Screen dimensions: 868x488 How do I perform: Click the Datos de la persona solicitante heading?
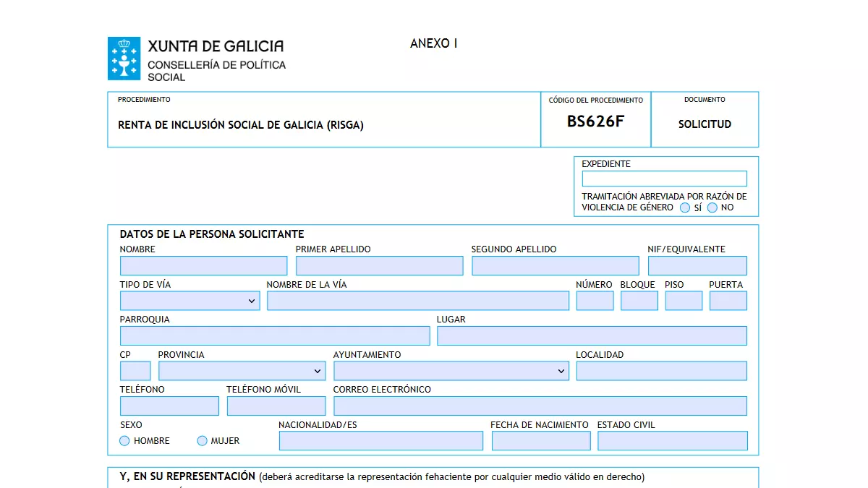(x=212, y=234)
